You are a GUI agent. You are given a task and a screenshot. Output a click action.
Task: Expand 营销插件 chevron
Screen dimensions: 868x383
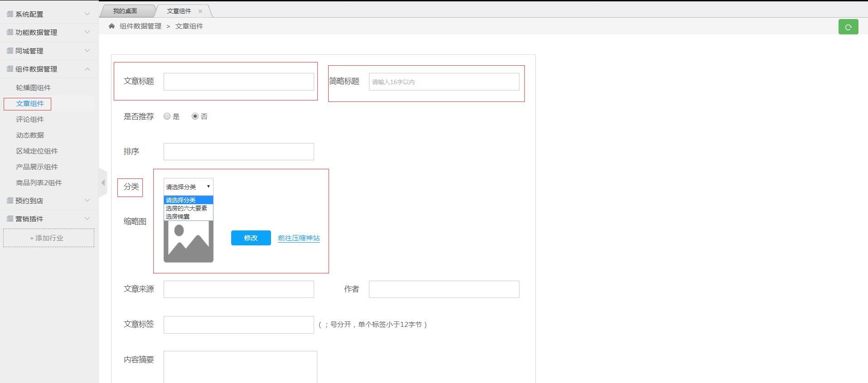tap(87, 219)
